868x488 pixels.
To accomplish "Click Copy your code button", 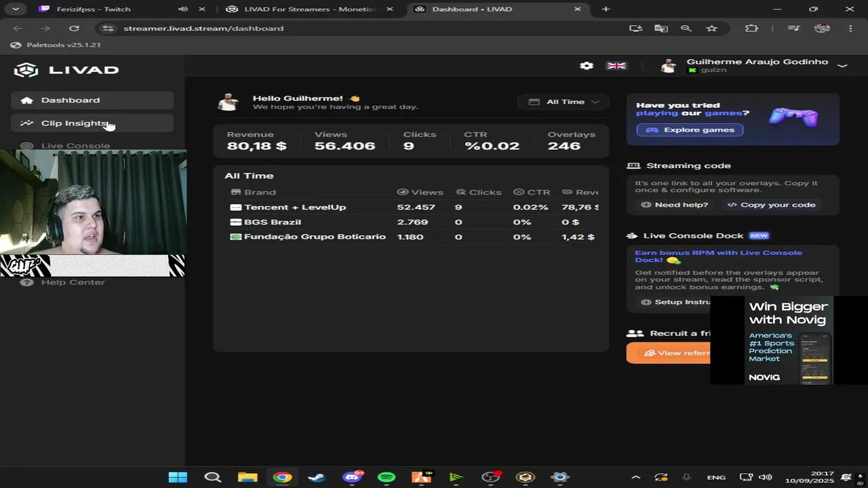I will click(x=772, y=205).
